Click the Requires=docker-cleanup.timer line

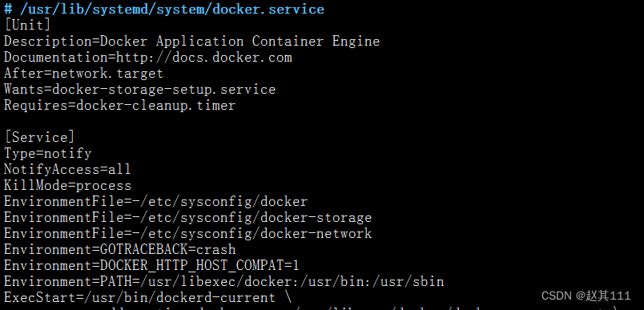click(120, 105)
